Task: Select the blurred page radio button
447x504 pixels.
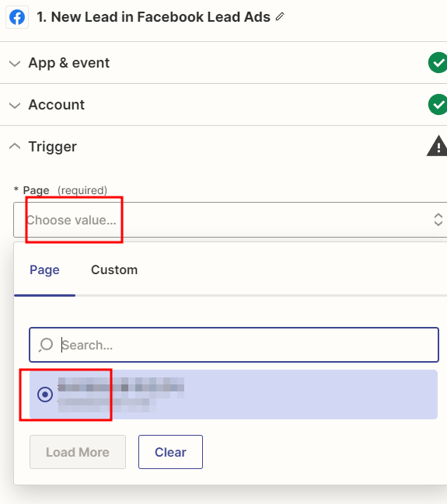Action: (x=45, y=395)
